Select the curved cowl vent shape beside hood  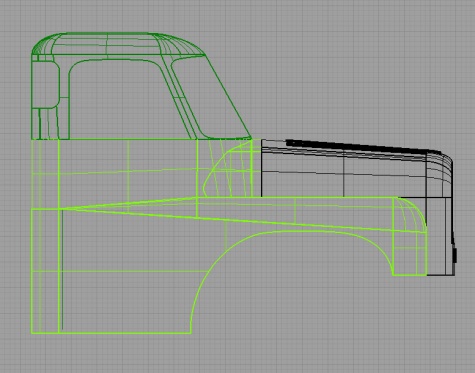tap(228, 168)
